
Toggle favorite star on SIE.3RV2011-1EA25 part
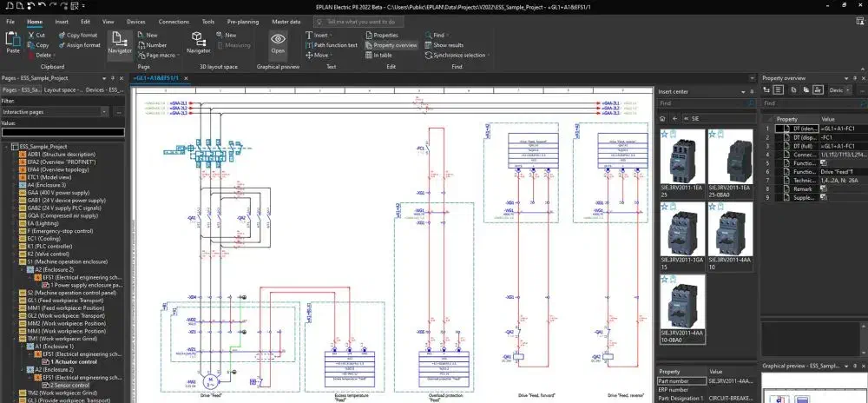(x=664, y=134)
